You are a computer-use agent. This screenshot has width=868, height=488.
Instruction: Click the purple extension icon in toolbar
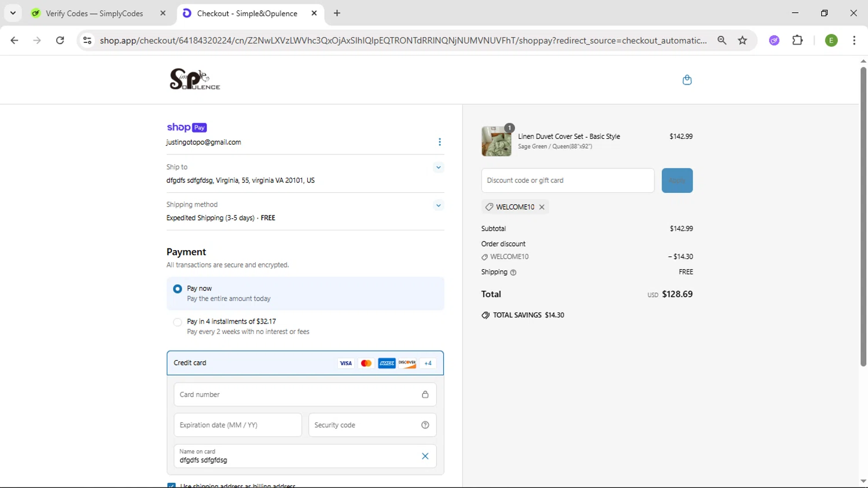774,41
